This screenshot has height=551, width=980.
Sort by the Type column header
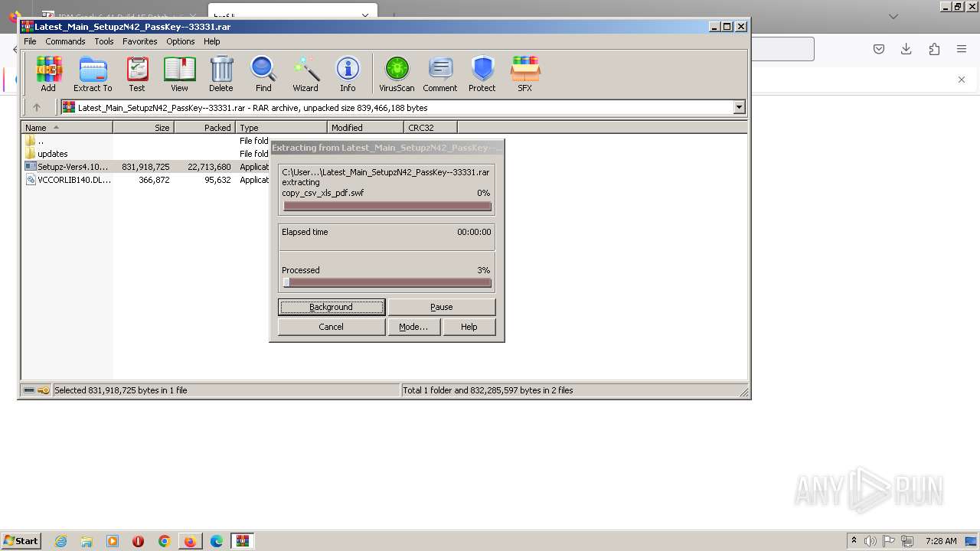(282, 128)
